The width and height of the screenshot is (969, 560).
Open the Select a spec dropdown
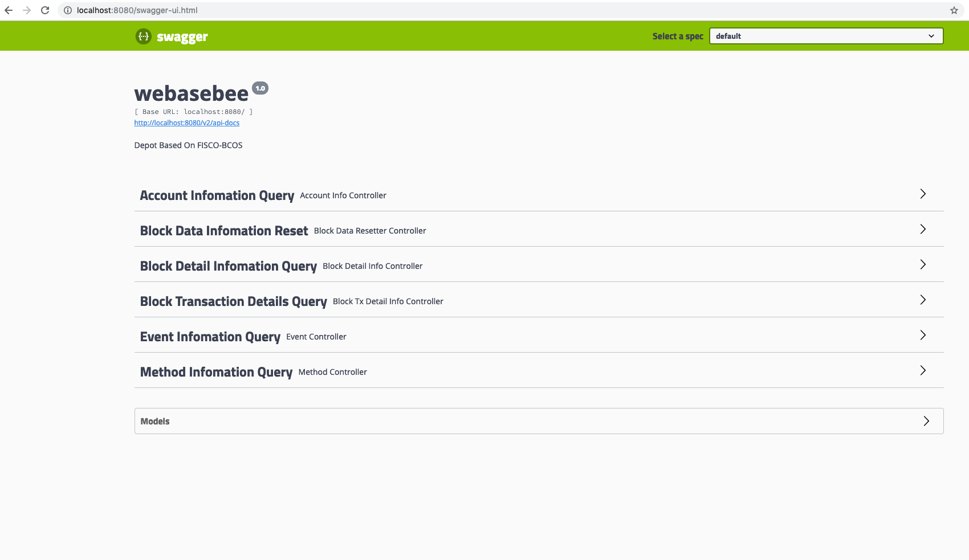click(825, 36)
